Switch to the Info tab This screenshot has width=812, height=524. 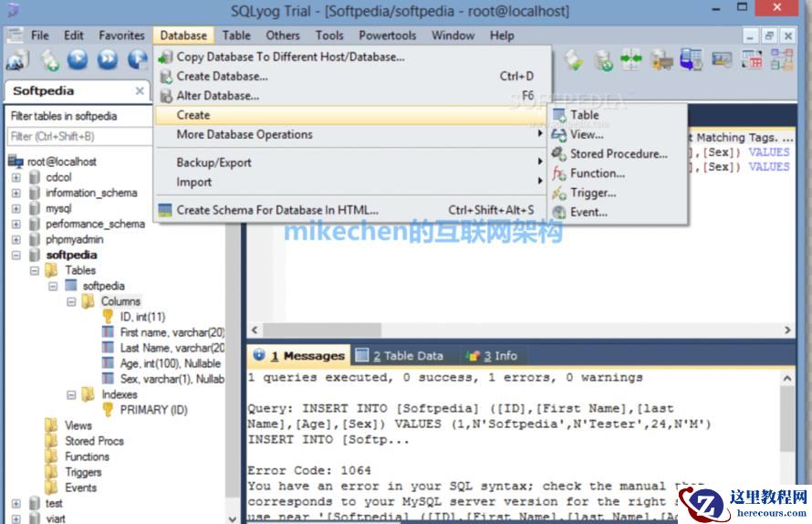(493, 356)
